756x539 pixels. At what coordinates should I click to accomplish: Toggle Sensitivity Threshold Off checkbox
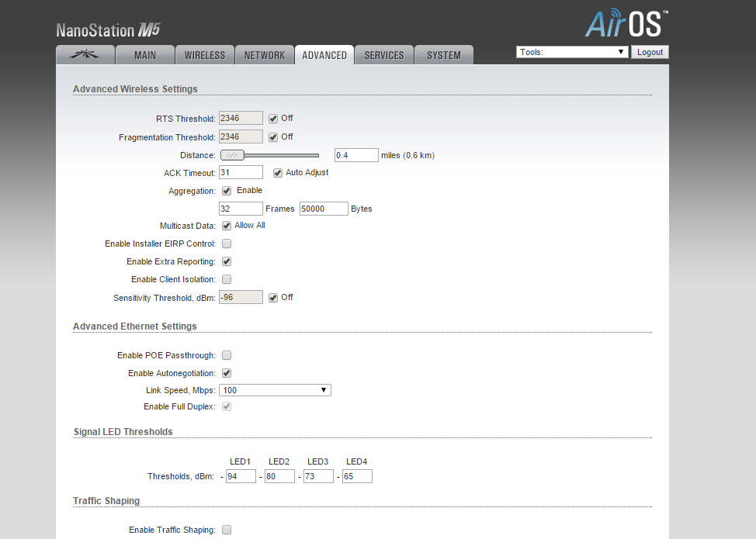click(273, 298)
